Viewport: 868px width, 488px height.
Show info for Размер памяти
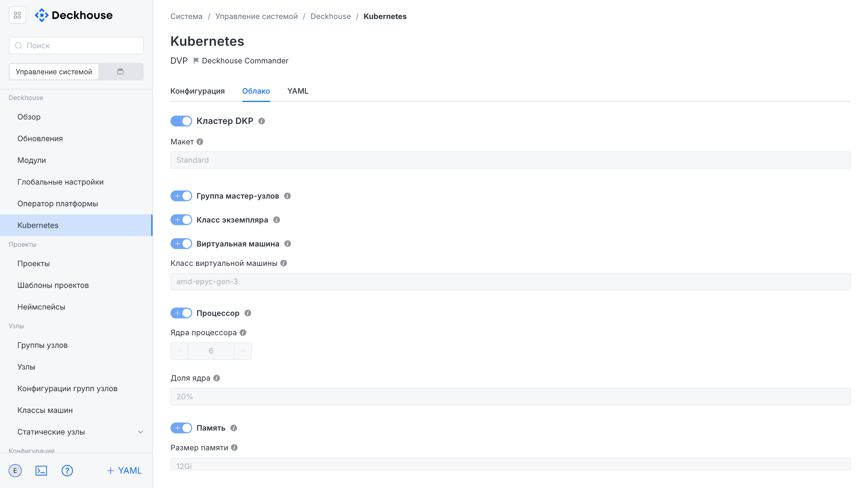pyautogui.click(x=234, y=448)
